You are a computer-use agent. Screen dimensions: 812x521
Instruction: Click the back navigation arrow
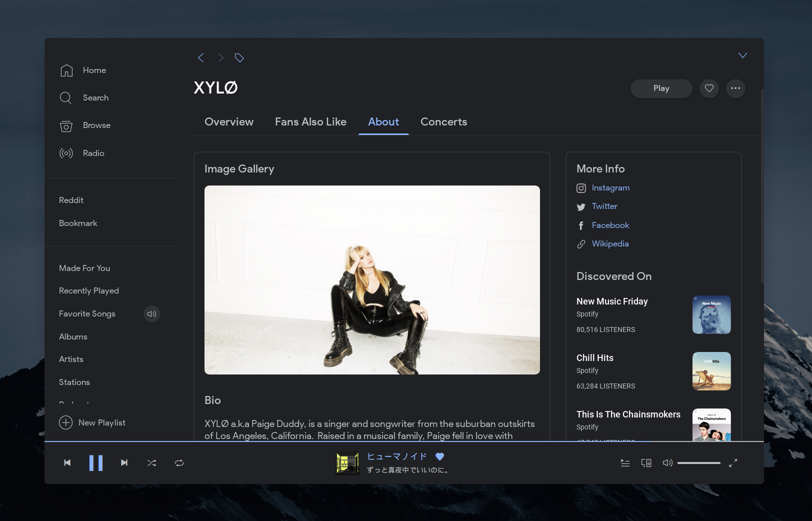click(x=200, y=58)
